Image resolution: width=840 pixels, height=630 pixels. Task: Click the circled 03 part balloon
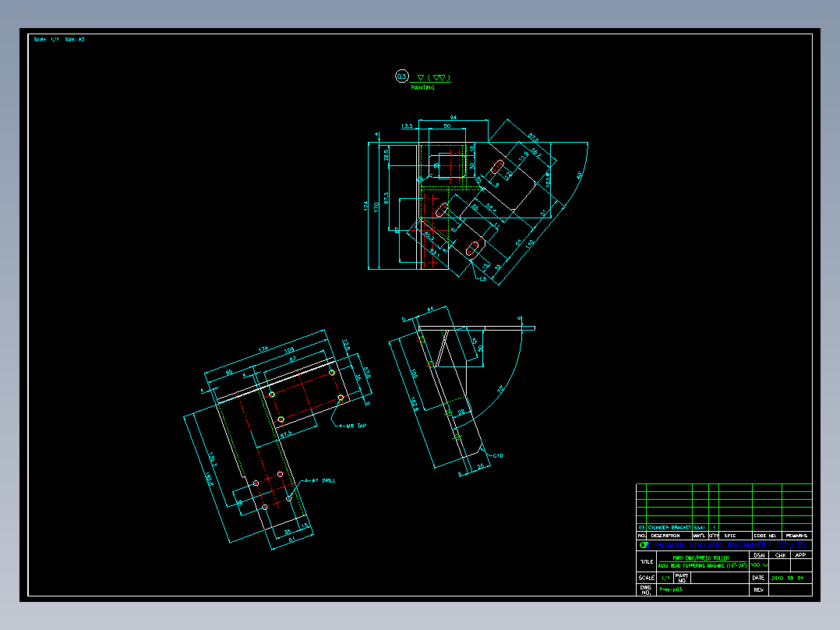(402, 76)
